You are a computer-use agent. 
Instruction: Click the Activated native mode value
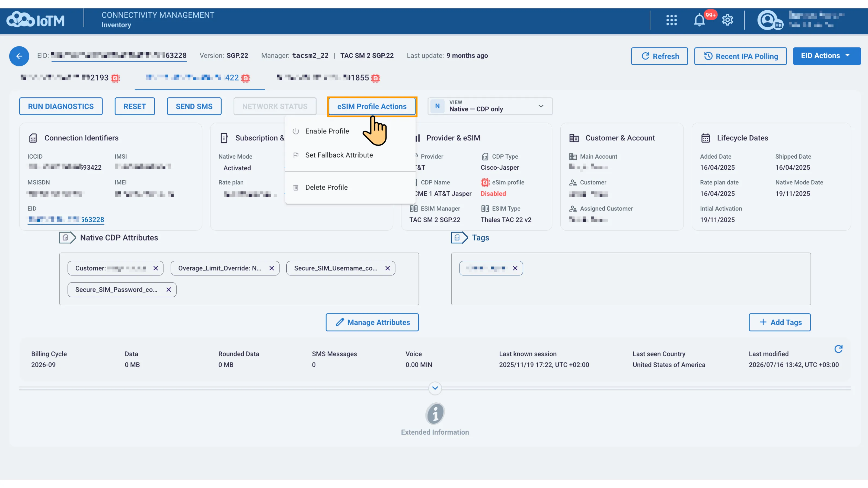click(237, 168)
